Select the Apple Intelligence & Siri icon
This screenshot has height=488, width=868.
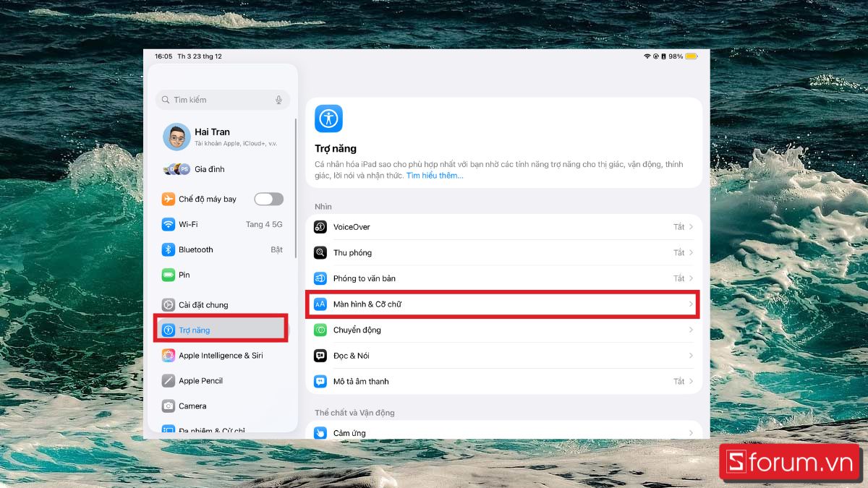click(169, 356)
